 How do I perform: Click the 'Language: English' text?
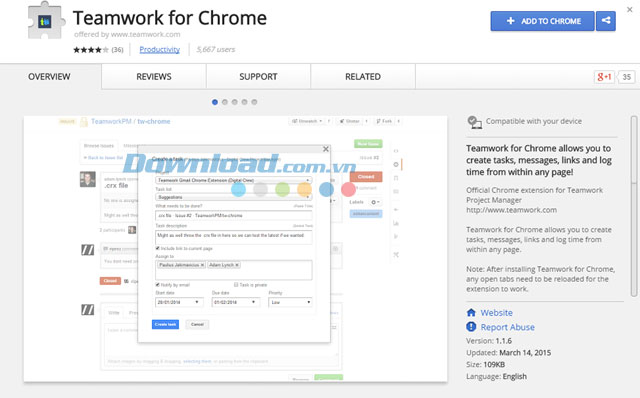[496, 376]
